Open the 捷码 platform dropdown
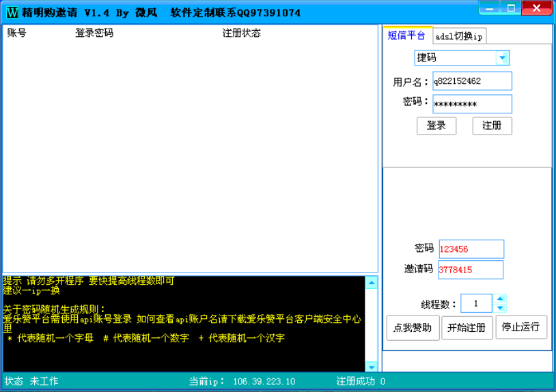This screenshot has height=392, width=556. pyautogui.click(x=502, y=58)
